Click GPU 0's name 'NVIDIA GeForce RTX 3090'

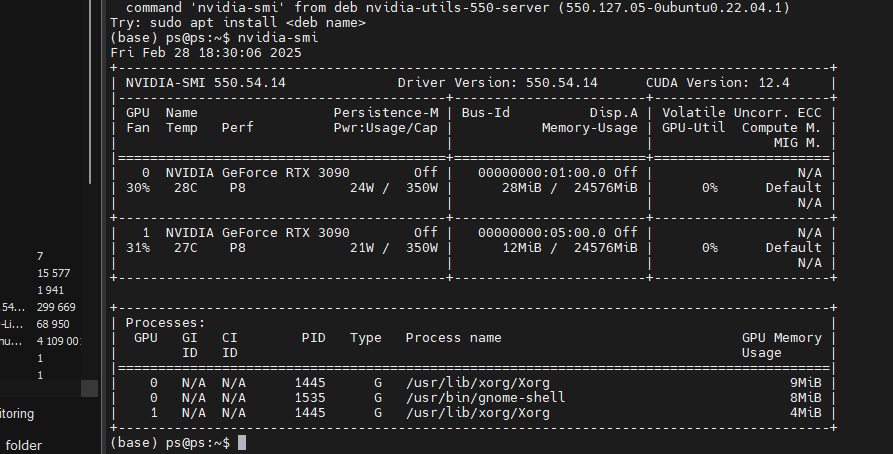click(257, 173)
